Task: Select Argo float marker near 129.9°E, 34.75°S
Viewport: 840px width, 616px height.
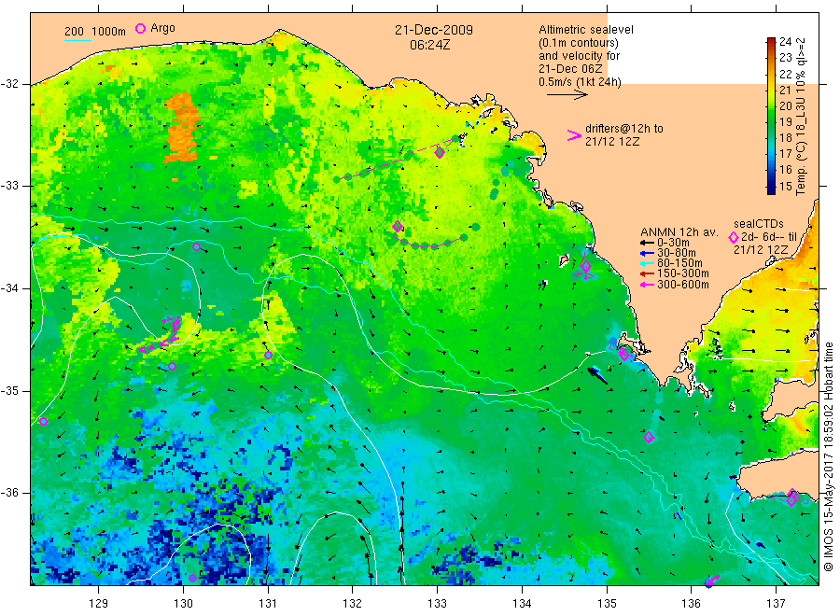Action: (172, 367)
